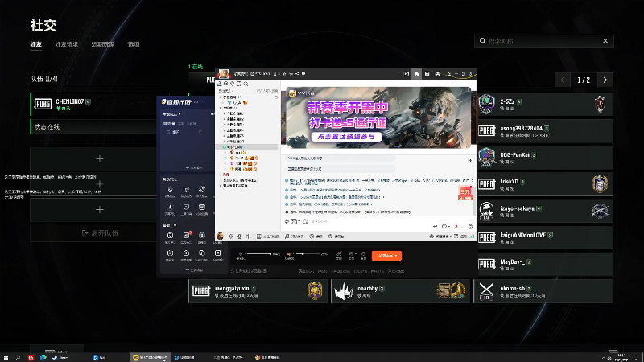644x362 pixels.
Task: Click YY list icon beside home icon
Action: tap(427, 74)
